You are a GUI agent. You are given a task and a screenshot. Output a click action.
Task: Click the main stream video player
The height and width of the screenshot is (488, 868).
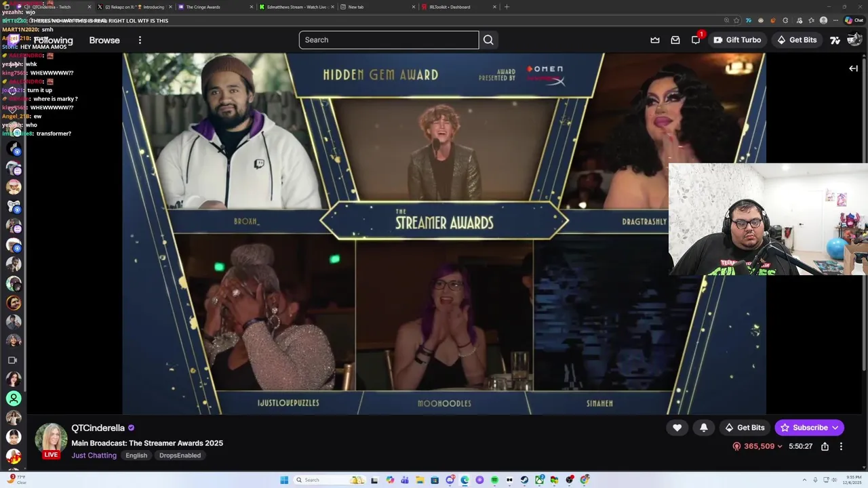tap(444, 234)
